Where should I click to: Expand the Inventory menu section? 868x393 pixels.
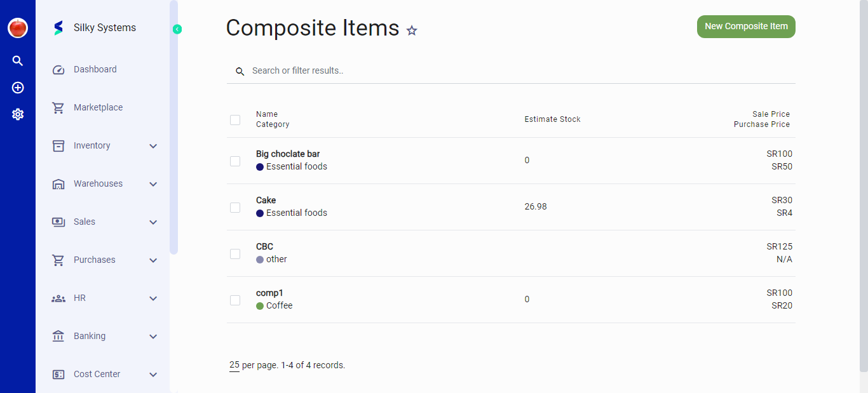pyautogui.click(x=153, y=145)
